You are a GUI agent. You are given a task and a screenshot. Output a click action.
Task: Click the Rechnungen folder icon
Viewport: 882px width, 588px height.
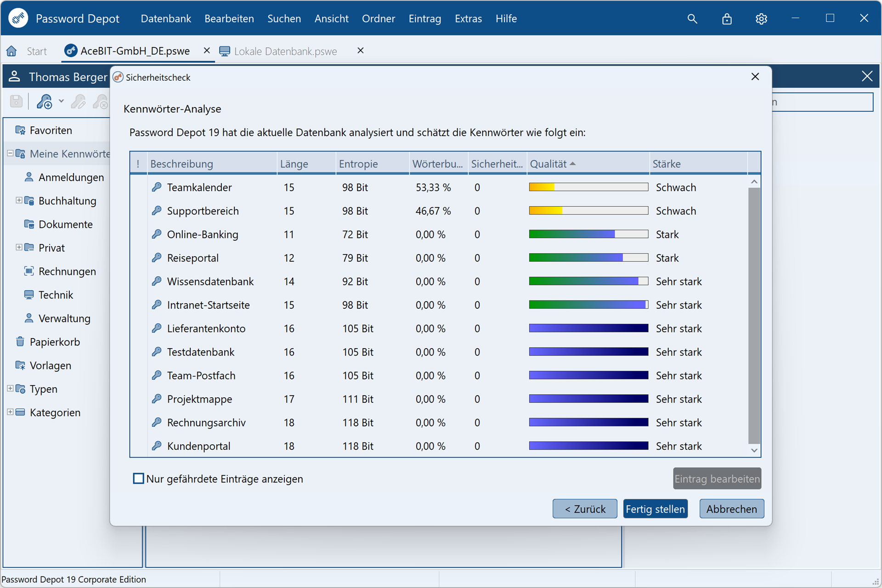point(29,271)
